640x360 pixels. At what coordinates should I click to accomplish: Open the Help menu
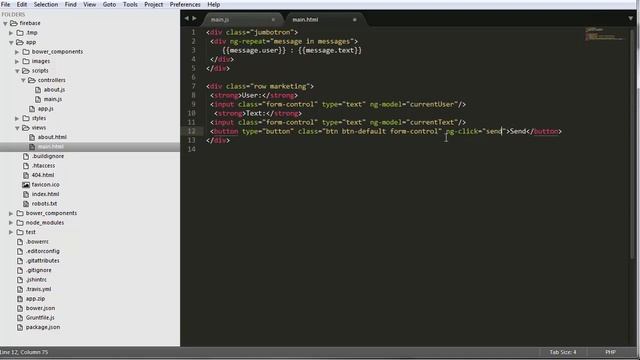tap(213, 4)
